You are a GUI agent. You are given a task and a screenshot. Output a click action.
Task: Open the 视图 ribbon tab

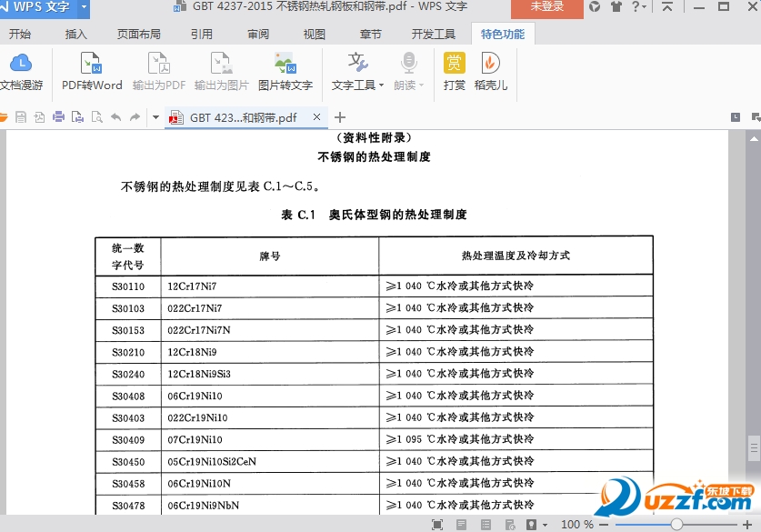click(x=314, y=34)
